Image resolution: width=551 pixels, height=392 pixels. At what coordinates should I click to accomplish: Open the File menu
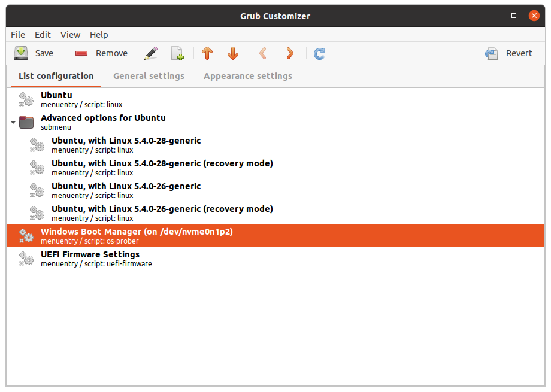point(18,35)
